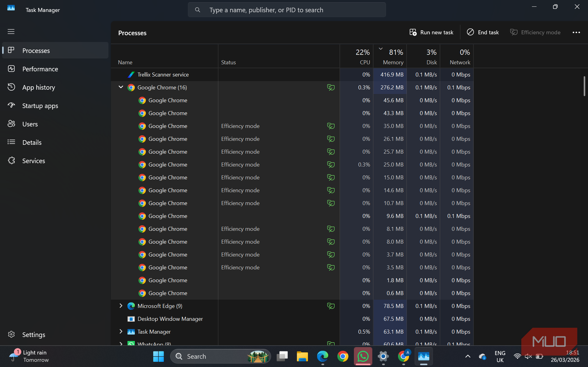Collapse the Google Chrome (16) group
Image resolution: width=588 pixels, height=367 pixels.
coord(121,87)
